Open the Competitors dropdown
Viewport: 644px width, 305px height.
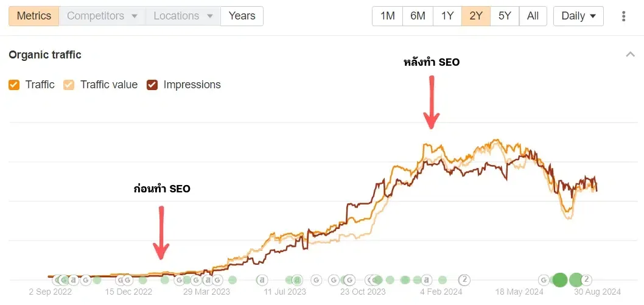[x=102, y=16]
